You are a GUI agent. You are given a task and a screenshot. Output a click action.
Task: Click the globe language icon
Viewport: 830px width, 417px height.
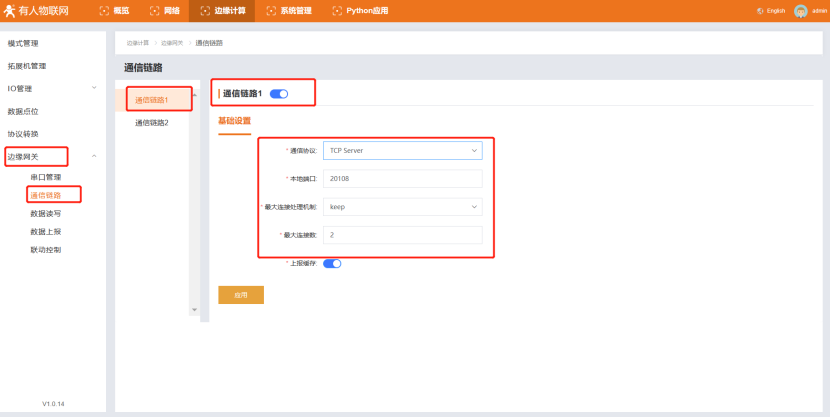[761, 11]
